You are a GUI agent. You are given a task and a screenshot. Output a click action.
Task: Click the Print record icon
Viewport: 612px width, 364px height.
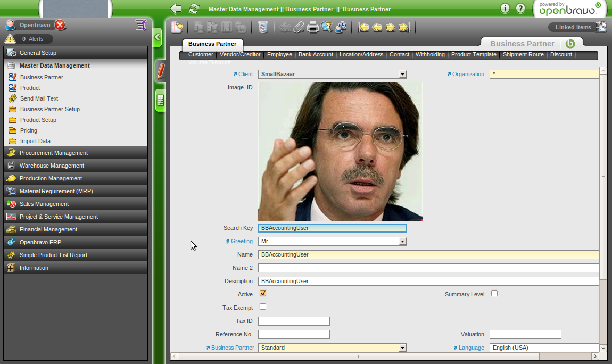click(313, 27)
